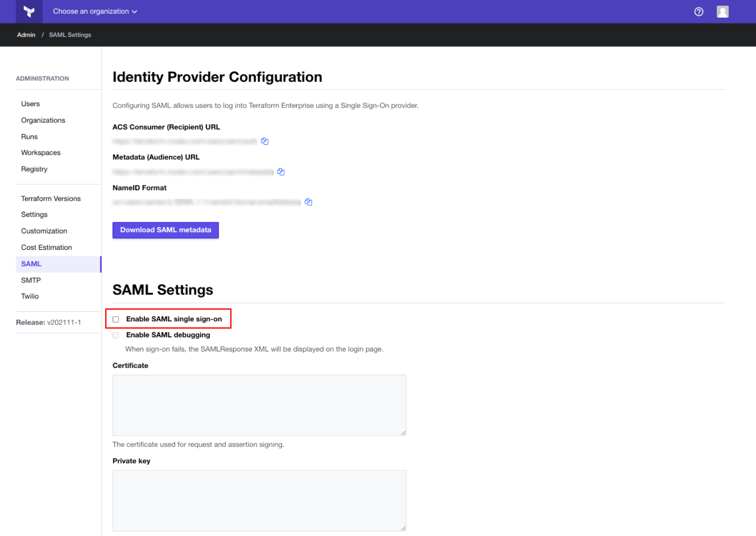This screenshot has height=536, width=756.
Task: Open Workspaces in the sidebar
Action: 41,153
